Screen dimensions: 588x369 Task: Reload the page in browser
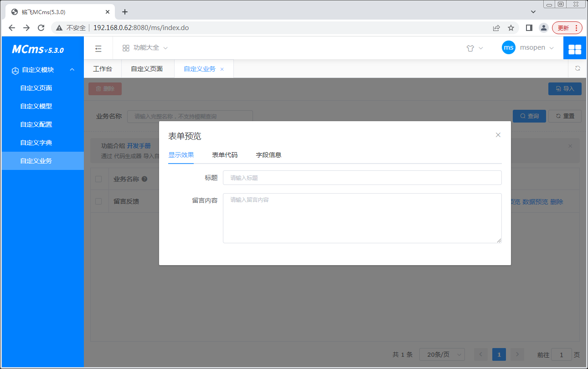tap(41, 28)
